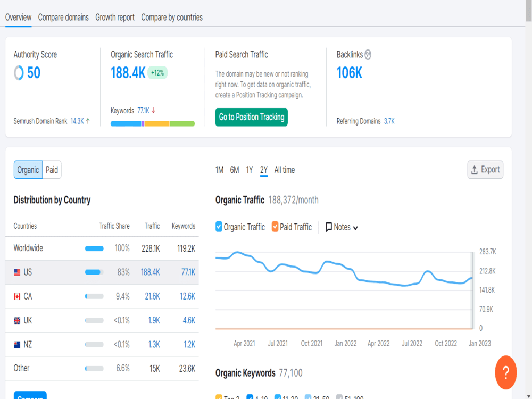Click Go to Position Tracking button

click(252, 117)
